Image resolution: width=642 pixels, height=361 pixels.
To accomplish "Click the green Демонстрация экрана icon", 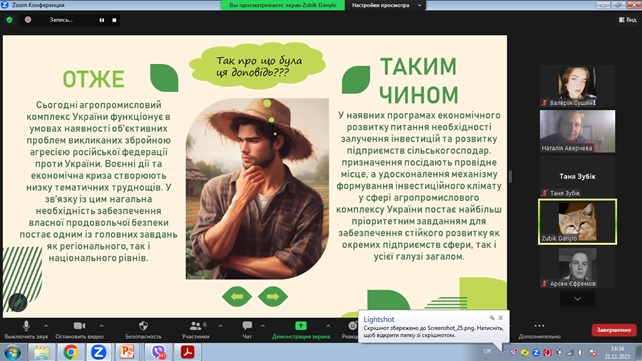I will tap(301, 326).
